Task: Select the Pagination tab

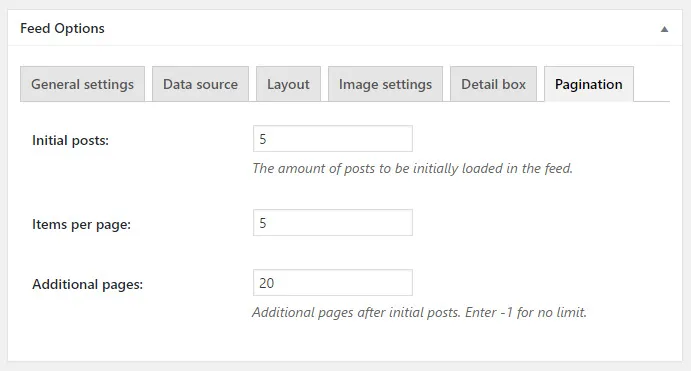Action: (589, 84)
